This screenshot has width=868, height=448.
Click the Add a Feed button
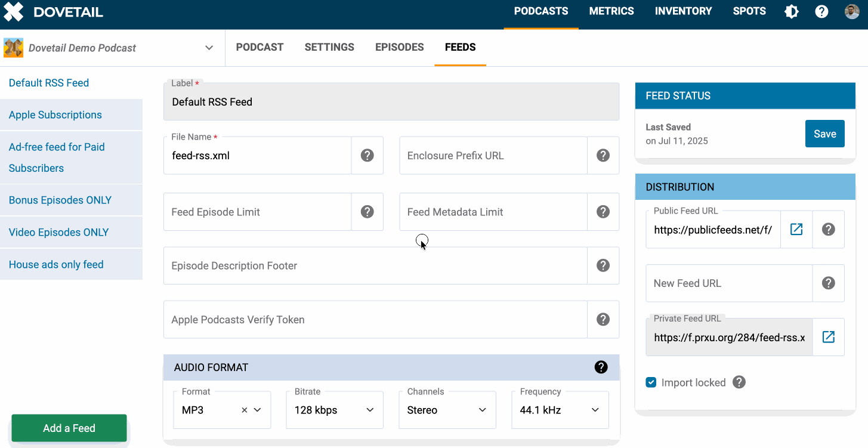(69, 428)
